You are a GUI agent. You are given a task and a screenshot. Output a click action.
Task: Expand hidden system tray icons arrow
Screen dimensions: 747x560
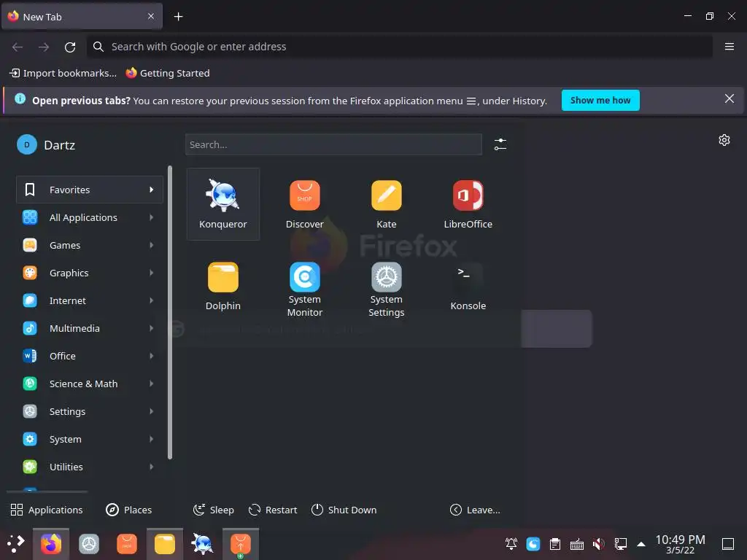tap(641, 544)
